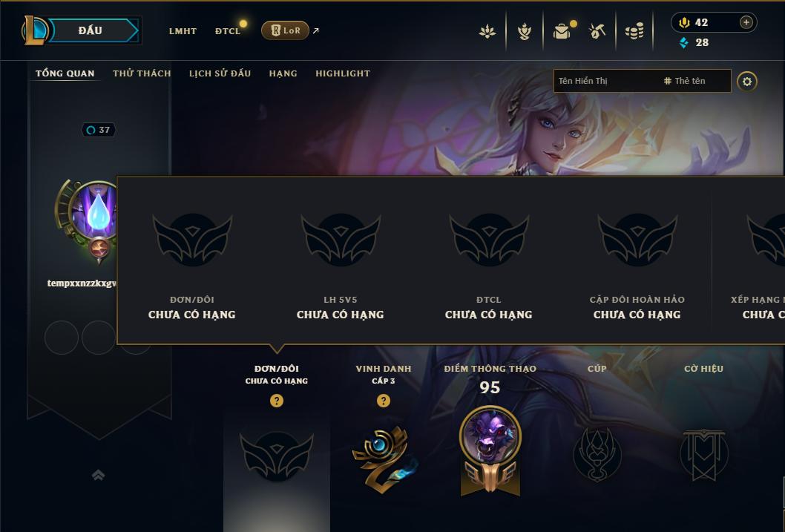Switch to Thử Thách tab
This screenshot has height=532, width=785.
[142, 73]
